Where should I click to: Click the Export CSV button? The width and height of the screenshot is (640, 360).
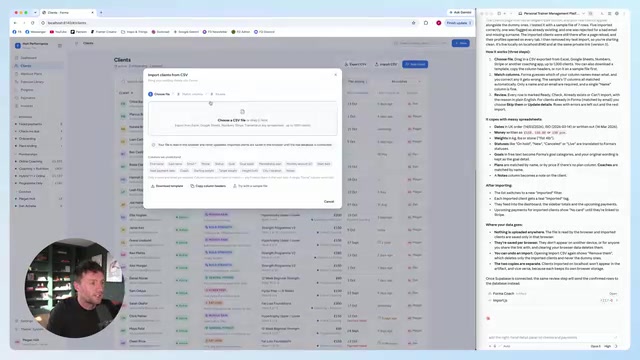[x=355, y=64]
